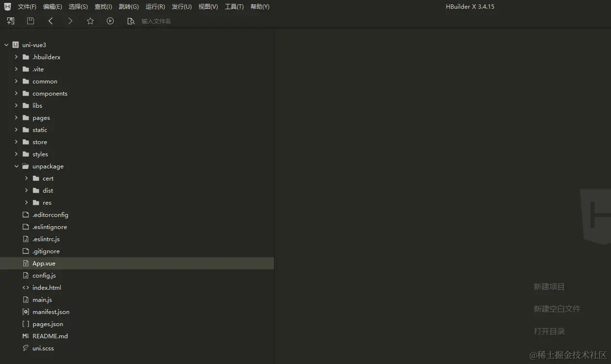Click the star bookmark icon

point(90,21)
